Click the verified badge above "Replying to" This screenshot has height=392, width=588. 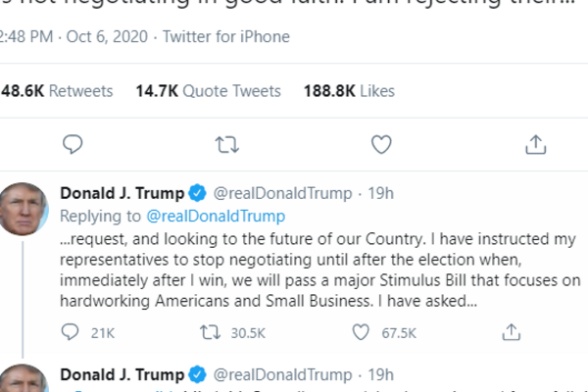click(196, 193)
